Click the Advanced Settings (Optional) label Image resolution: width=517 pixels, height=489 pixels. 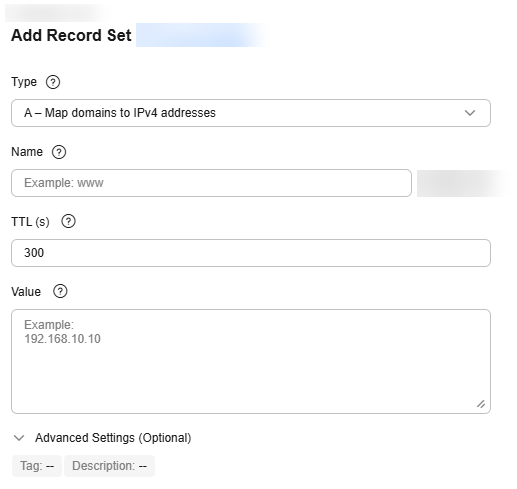pyautogui.click(x=113, y=438)
